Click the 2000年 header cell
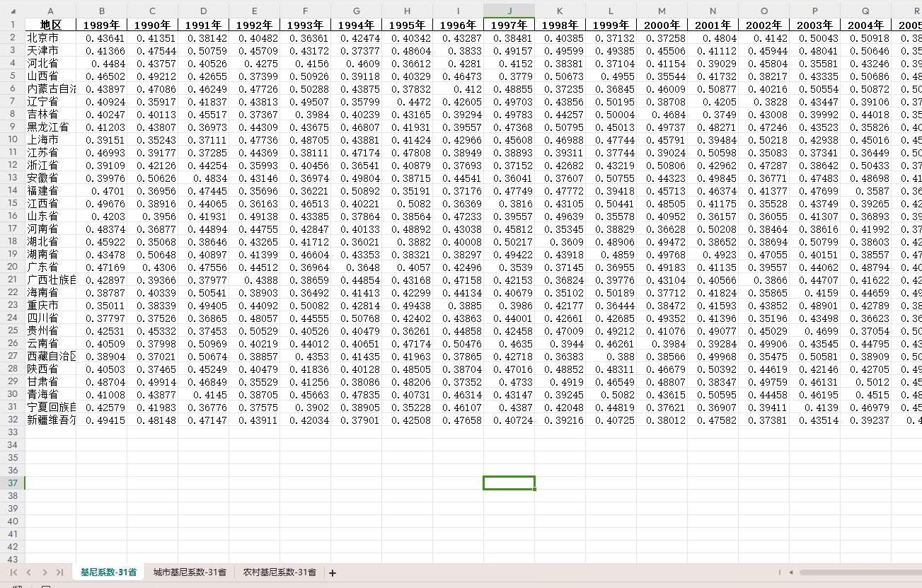 [x=662, y=25]
